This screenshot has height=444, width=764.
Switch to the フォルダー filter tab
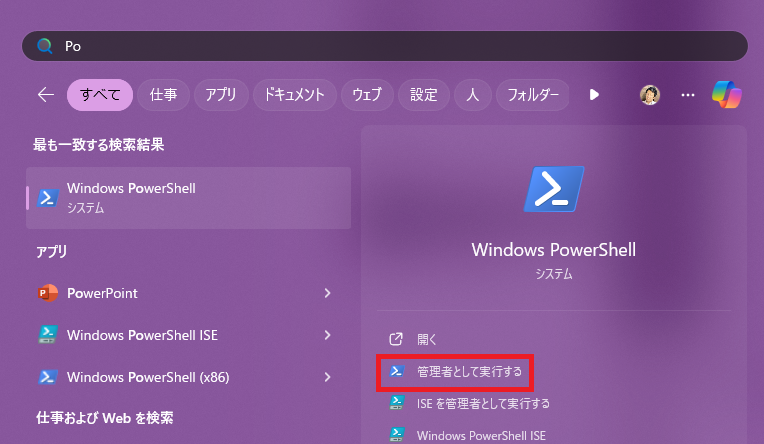click(533, 95)
